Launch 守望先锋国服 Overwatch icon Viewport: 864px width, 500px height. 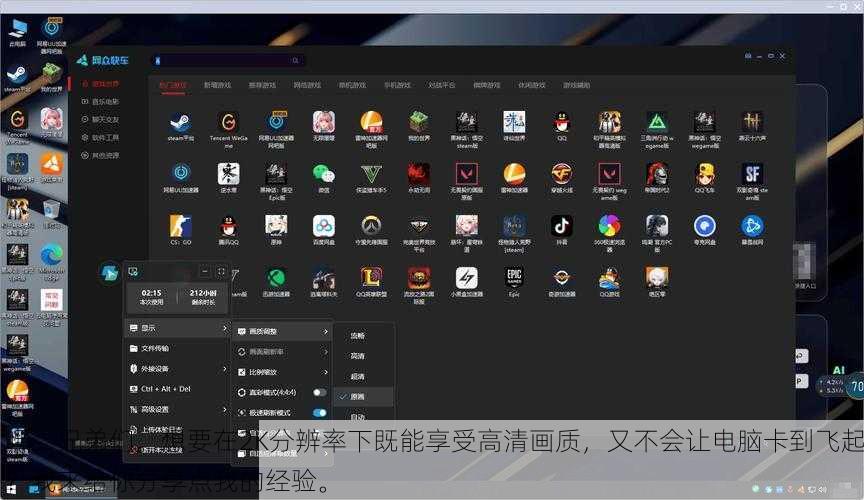pos(371,226)
